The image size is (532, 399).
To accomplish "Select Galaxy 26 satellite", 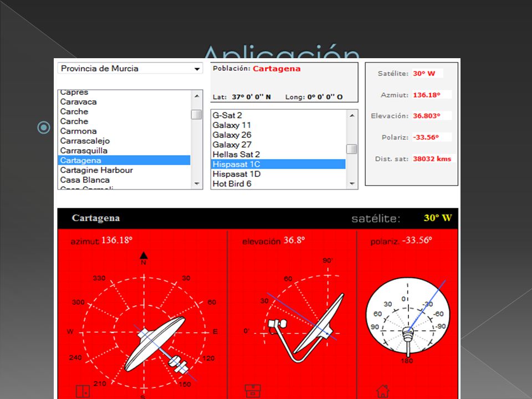I will [x=278, y=135].
